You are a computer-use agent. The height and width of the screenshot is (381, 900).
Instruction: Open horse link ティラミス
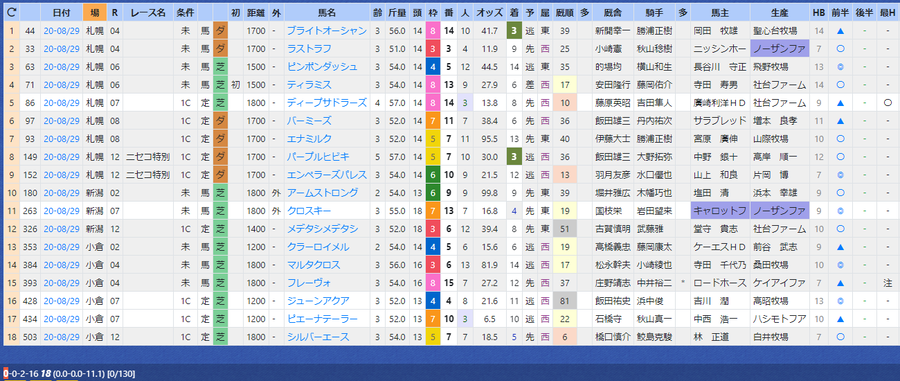(309, 85)
